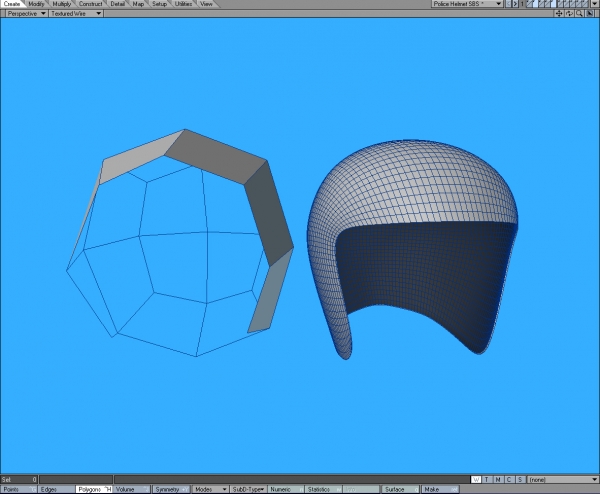
Task: Toggle Symmetry mode
Action: [171, 489]
